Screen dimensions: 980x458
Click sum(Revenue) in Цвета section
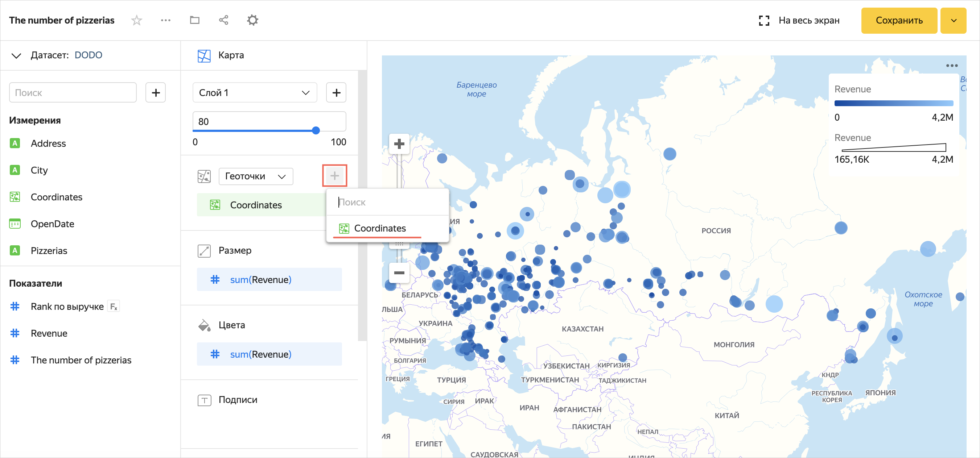coord(269,354)
